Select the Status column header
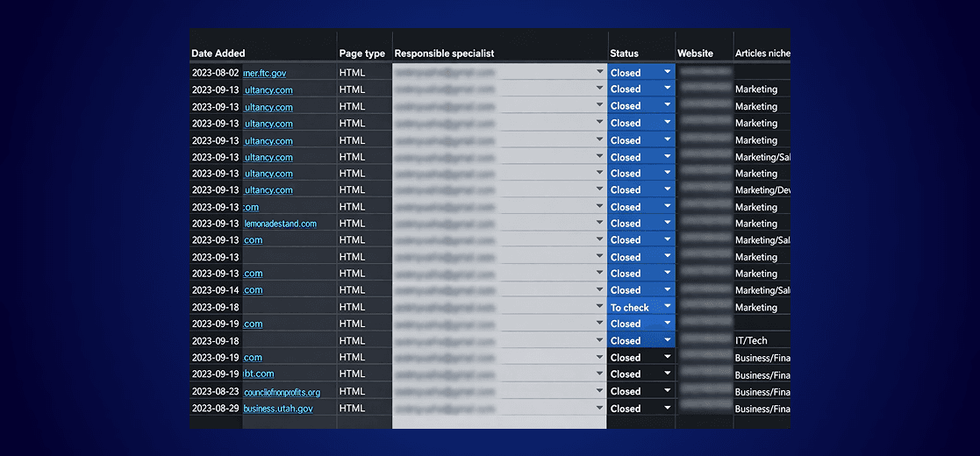Image resolution: width=980 pixels, height=456 pixels. 624,53
